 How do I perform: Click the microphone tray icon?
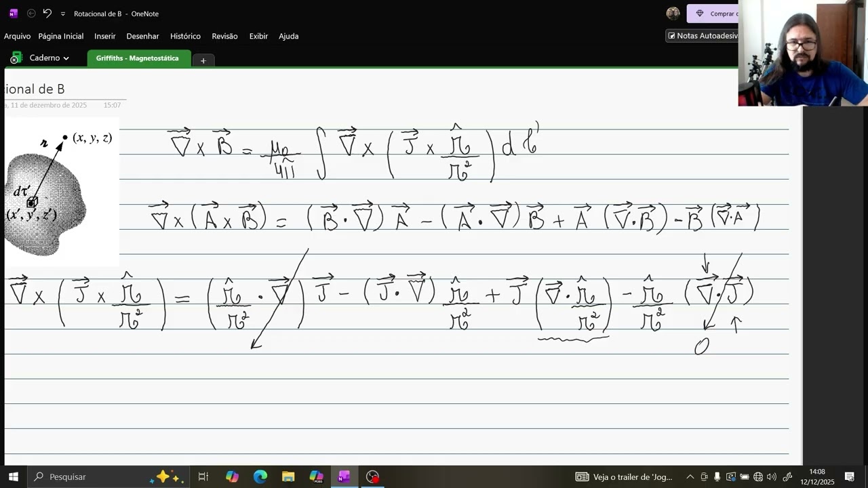(x=717, y=476)
